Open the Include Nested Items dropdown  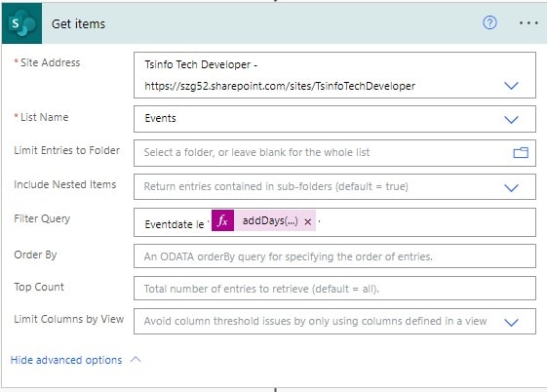click(511, 188)
